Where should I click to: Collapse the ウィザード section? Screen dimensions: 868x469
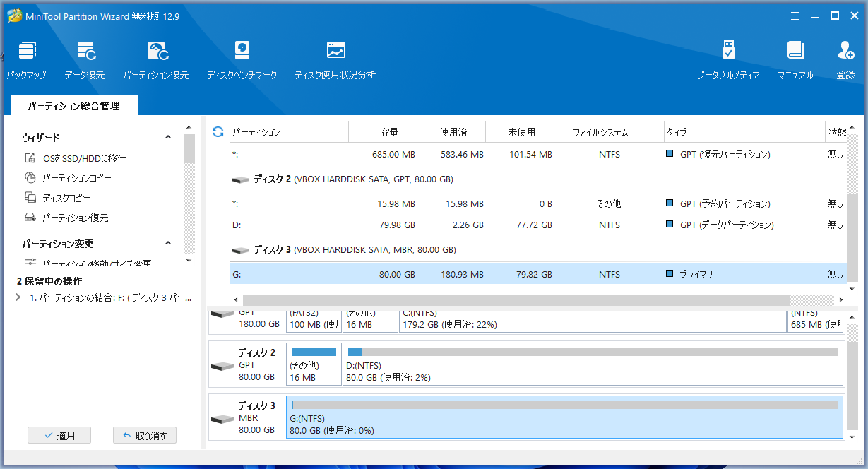coord(168,137)
